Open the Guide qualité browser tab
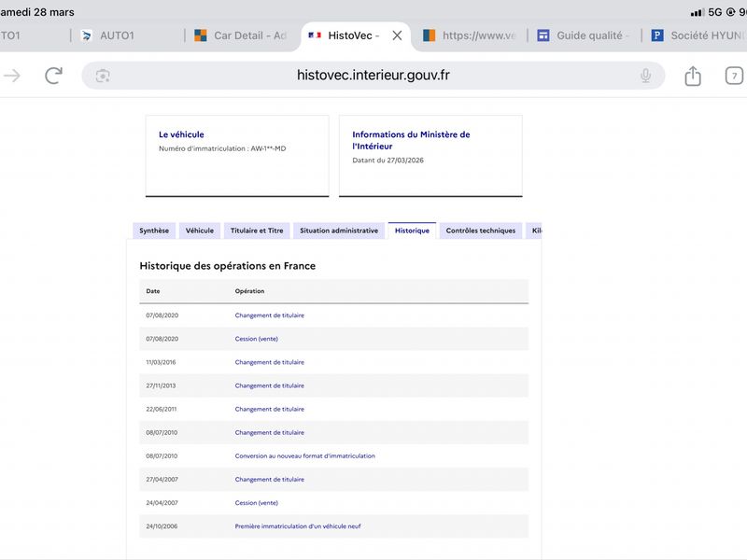 [584, 35]
